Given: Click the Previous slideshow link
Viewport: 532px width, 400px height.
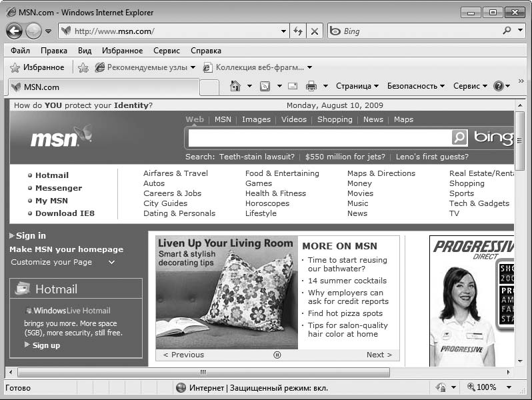Looking at the screenshot, I should click(183, 355).
